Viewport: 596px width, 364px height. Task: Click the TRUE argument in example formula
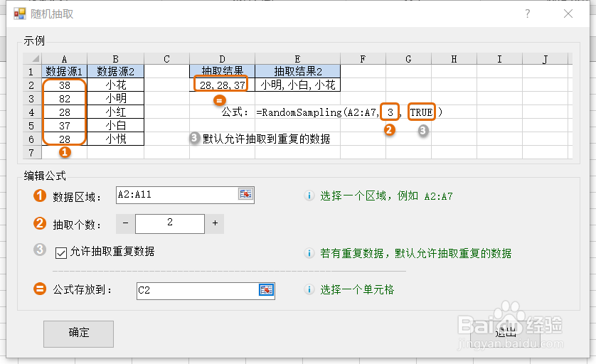tap(421, 112)
